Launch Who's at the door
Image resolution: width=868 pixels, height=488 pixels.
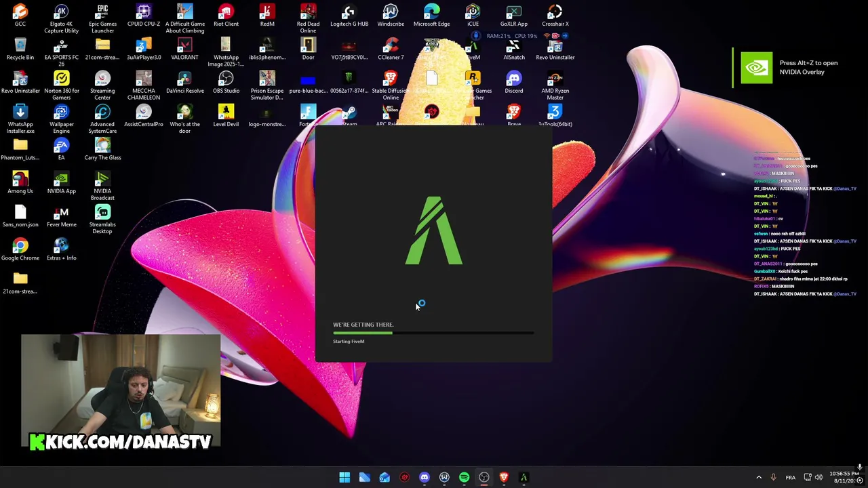pyautogui.click(x=184, y=119)
